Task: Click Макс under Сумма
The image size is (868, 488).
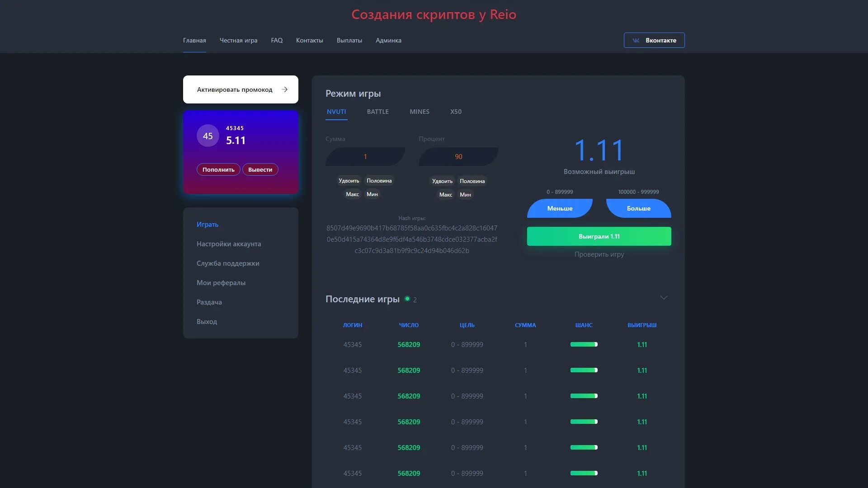Action: 352,194
